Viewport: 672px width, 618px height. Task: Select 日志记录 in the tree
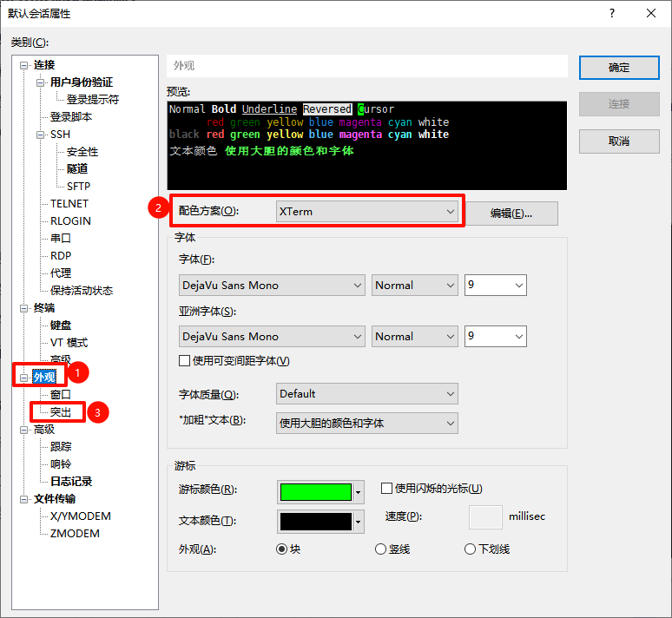[x=71, y=482]
